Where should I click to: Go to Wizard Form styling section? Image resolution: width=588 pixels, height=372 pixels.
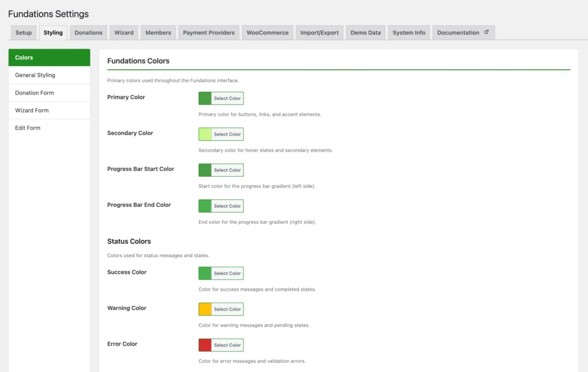tap(49, 110)
